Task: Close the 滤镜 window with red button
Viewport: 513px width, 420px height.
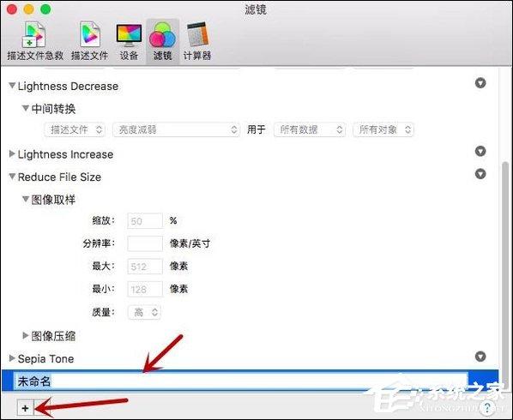Action: [x=12, y=9]
